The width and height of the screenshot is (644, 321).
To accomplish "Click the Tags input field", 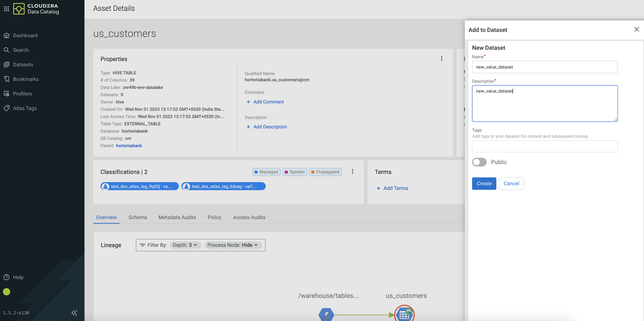I will coord(544,146).
